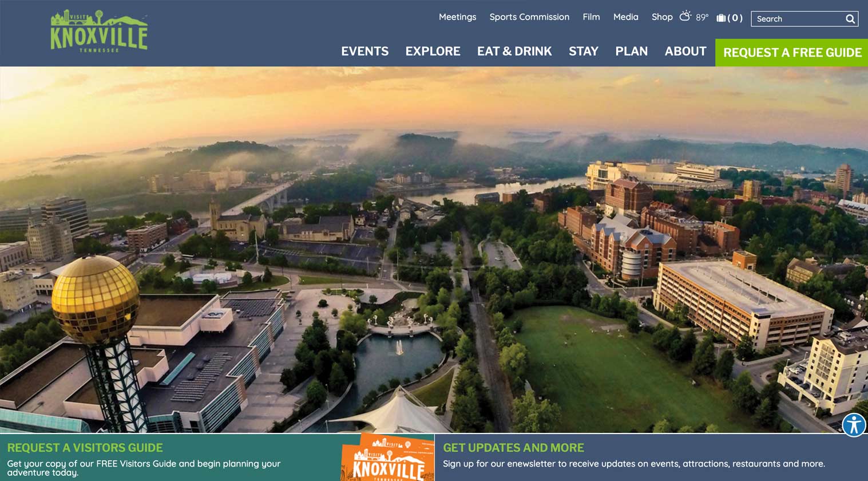Click the Visit Knoxville logo
868x481 pixels.
[x=99, y=31]
